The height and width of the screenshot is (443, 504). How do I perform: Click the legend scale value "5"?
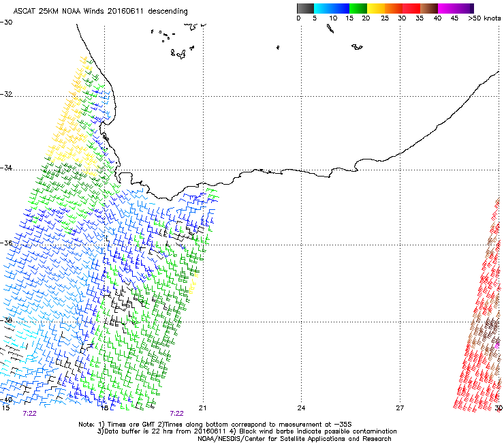[x=315, y=18]
